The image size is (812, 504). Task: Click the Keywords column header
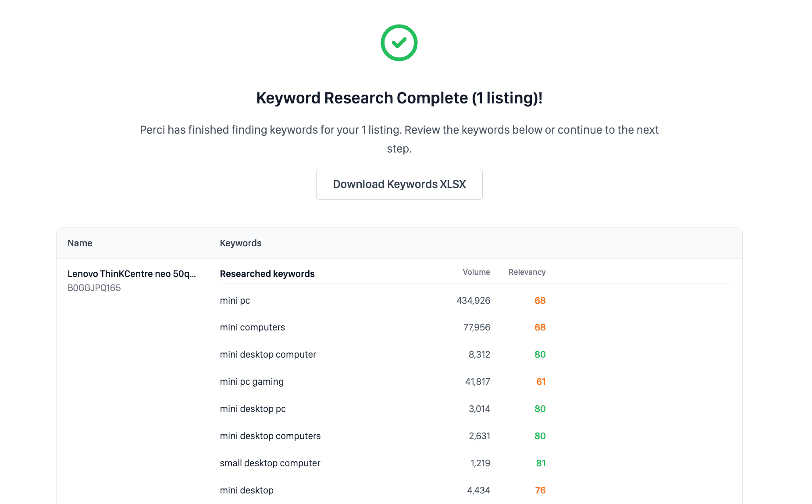pos(240,243)
